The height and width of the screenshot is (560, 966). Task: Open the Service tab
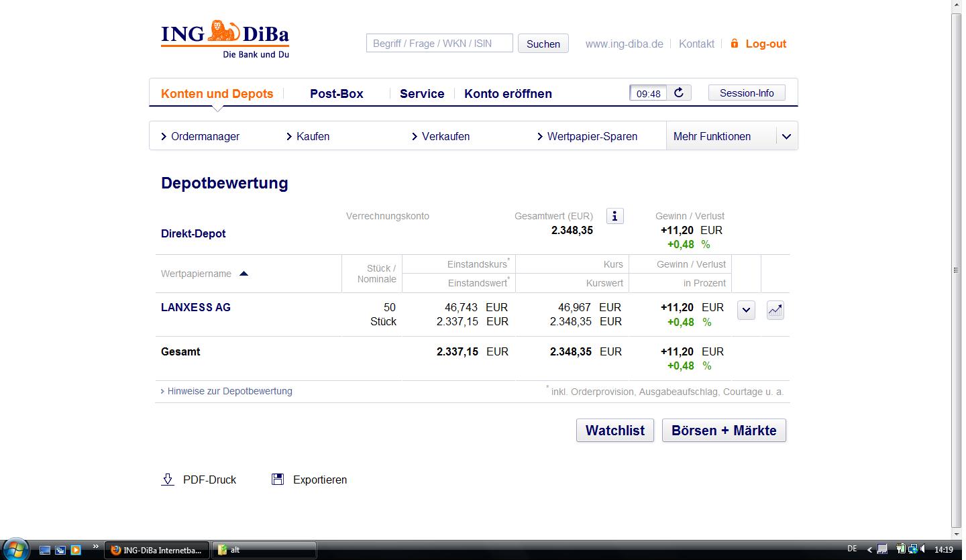pos(422,94)
